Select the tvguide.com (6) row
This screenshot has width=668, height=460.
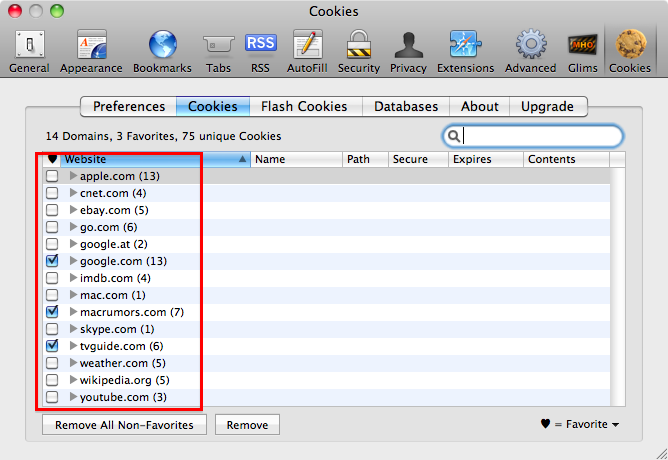[327, 346]
